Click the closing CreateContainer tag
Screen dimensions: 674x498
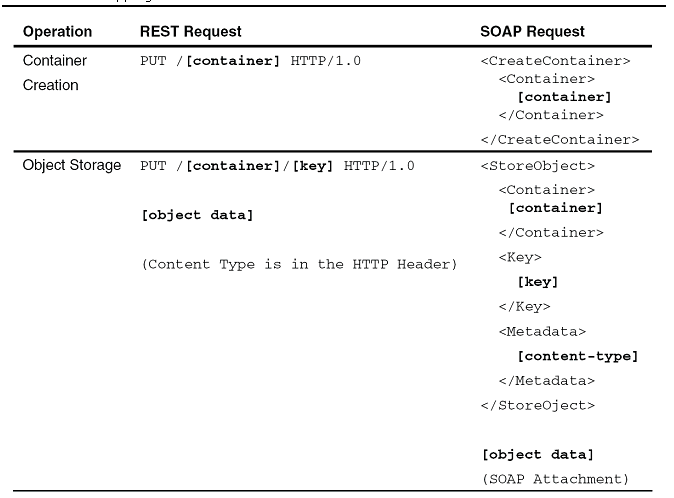(560, 140)
